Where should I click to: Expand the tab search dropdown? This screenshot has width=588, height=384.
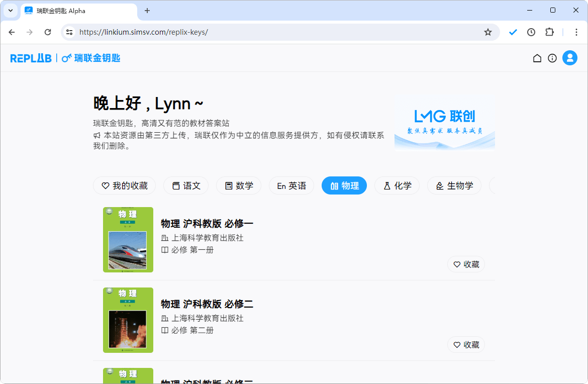pyautogui.click(x=11, y=11)
